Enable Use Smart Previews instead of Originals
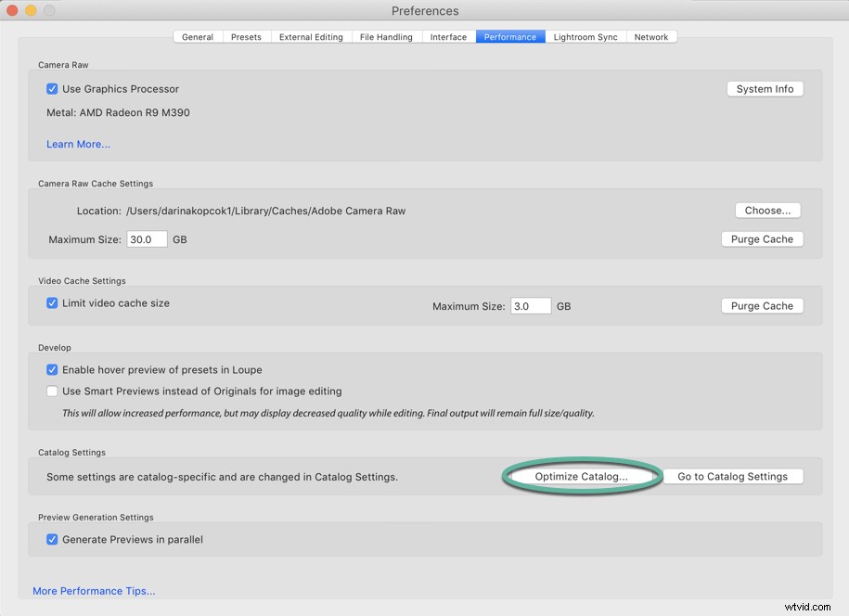Viewport: 849px width, 616px height. tap(52, 391)
